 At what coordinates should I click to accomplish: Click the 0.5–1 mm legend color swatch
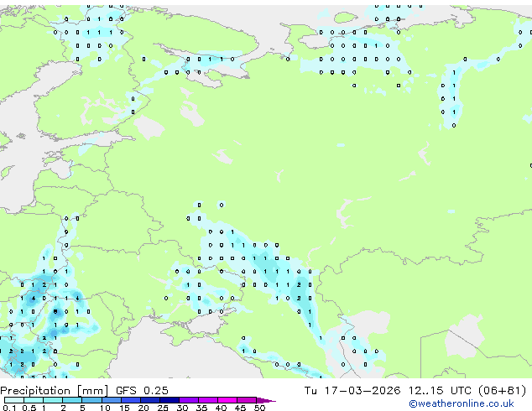tap(34, 400)
